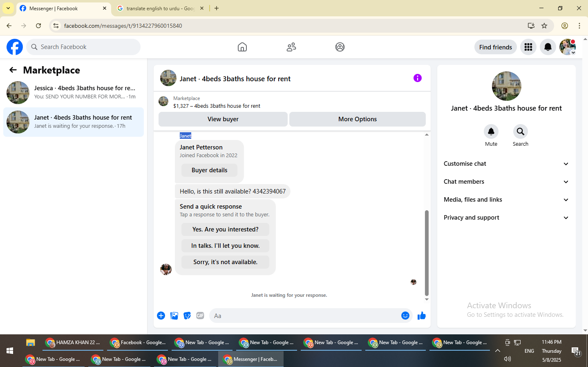Switch to the Messenger | Facebook tab

pos(63,8)
